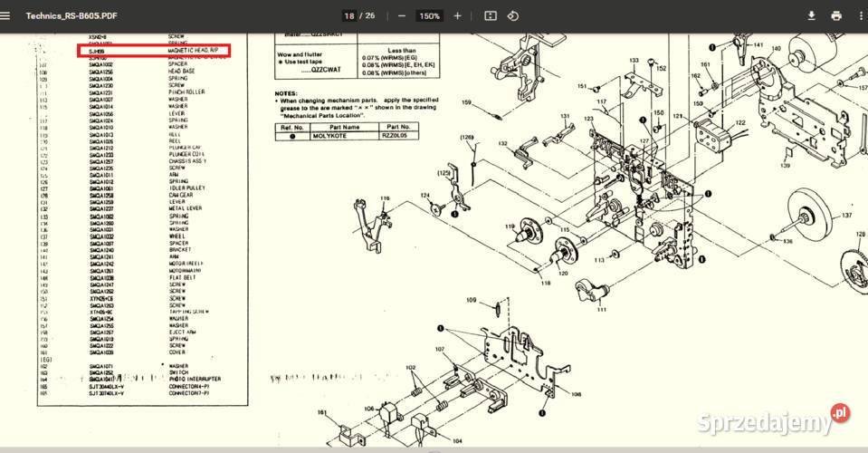The width and height of the screenshot is (868, 453).
Task: Click part number XYN26+C6
Action: click(102, 298)
